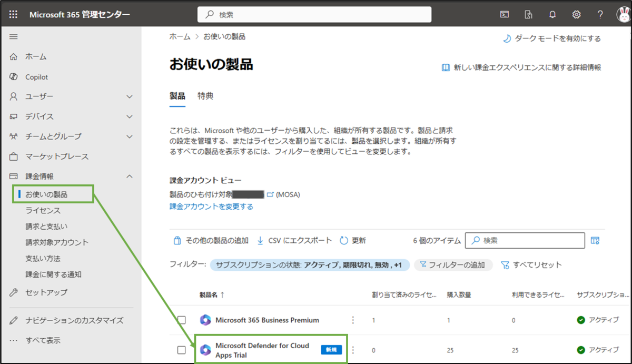Open the サブスクリプションの状態 filter pill

[310, 265]
